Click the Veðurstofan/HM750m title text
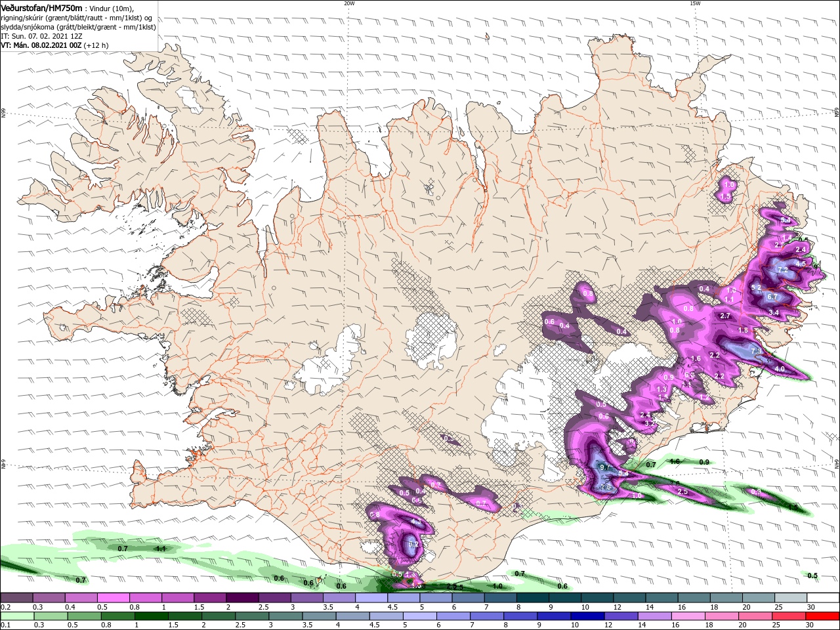Viewport: 840px width, 630px height. (x=41, y=7)
